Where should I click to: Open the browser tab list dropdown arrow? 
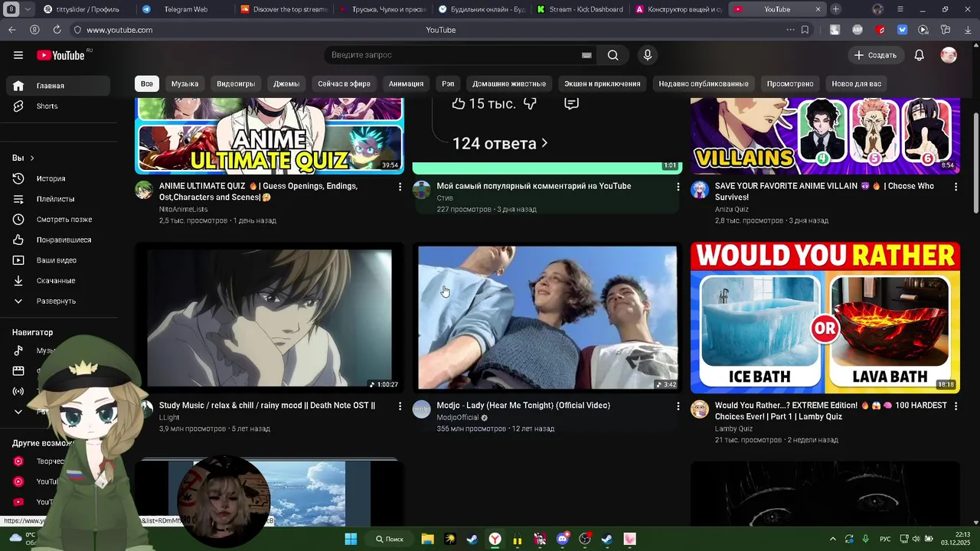point(28,9)
